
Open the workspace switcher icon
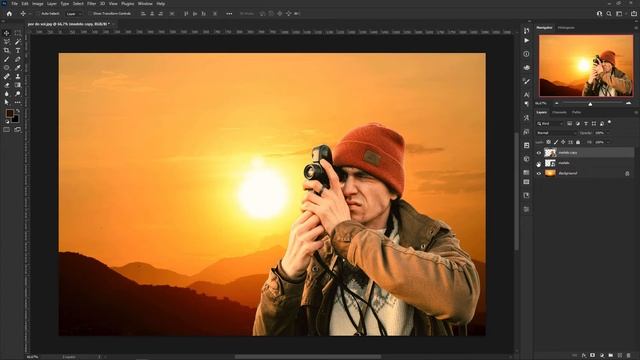(x=619, y=13)
